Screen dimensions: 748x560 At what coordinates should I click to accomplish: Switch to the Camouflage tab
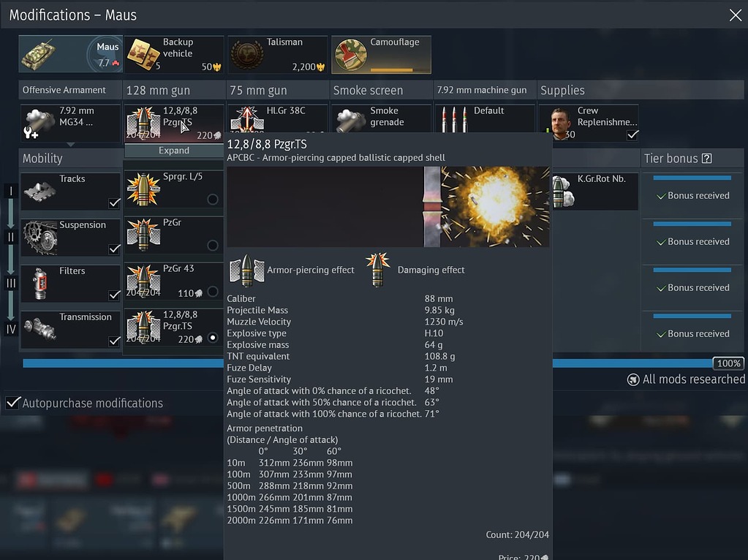tap(380, 54)
